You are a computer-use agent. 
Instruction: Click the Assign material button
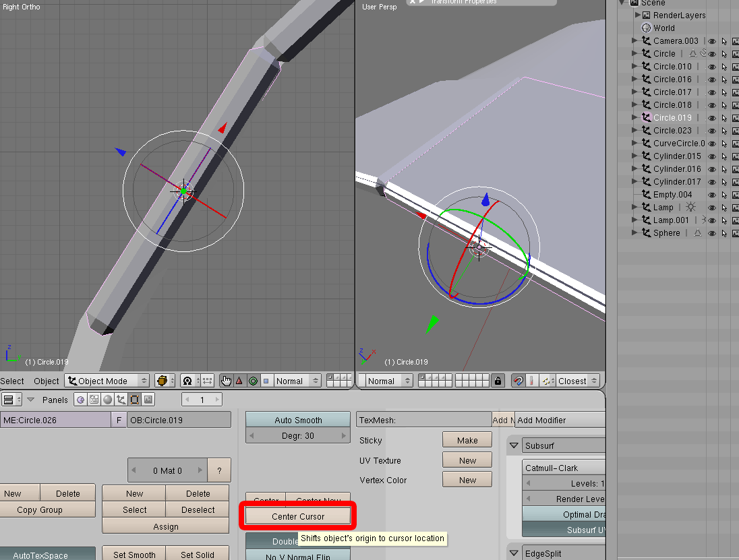tap(165, 526)
